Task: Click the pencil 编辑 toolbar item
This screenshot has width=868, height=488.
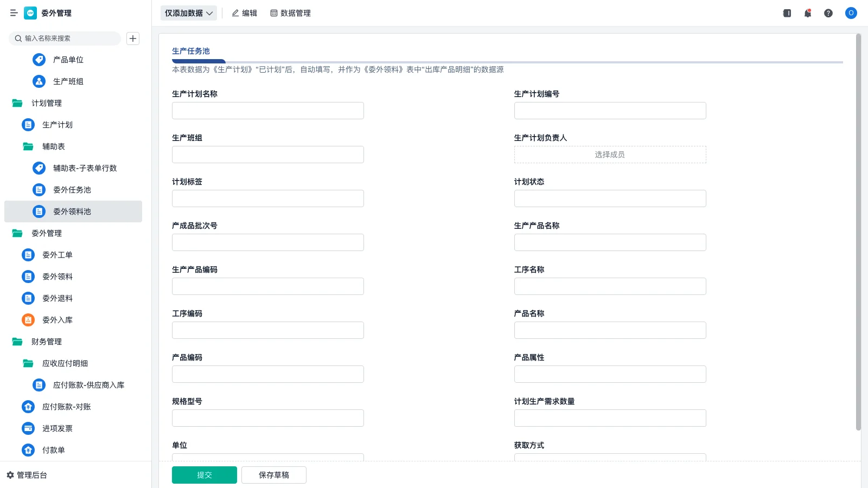Action: 244,13
